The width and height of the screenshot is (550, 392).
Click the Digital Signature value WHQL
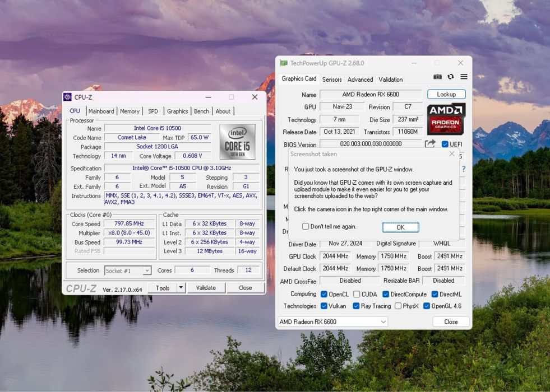[442, 243]
